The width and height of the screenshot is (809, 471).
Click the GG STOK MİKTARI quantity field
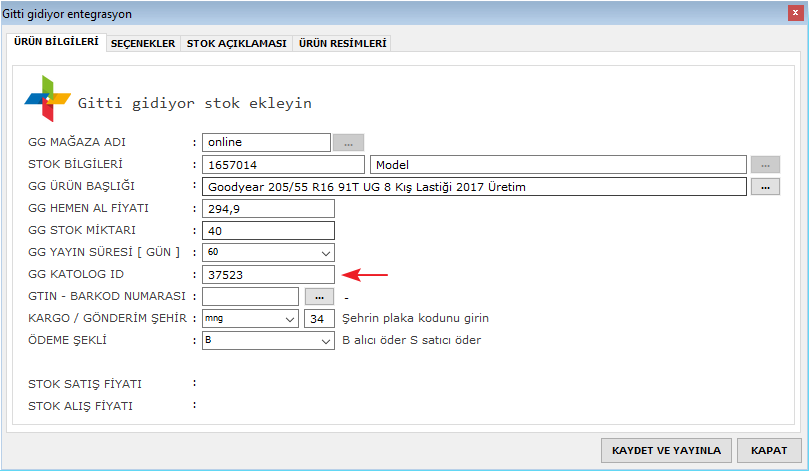[x=268, y=231]
